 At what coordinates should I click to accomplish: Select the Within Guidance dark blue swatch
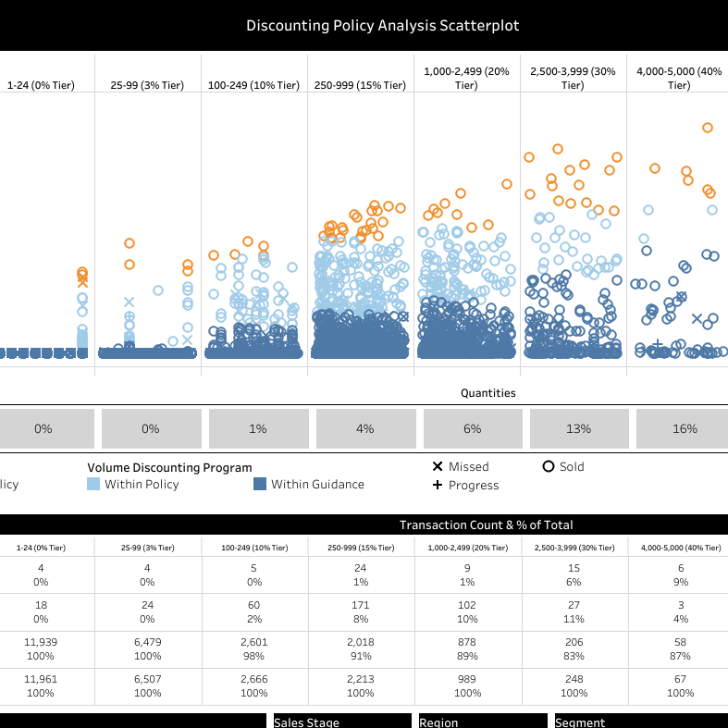click(260, 484)
